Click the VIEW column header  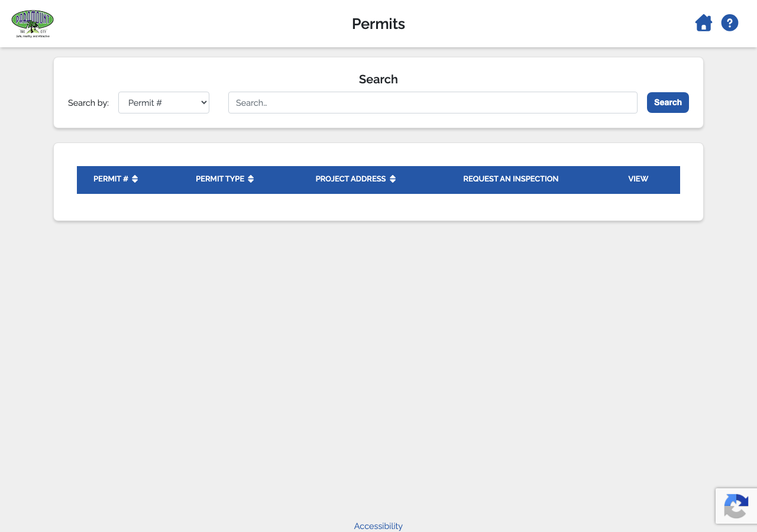pos(638,179)
